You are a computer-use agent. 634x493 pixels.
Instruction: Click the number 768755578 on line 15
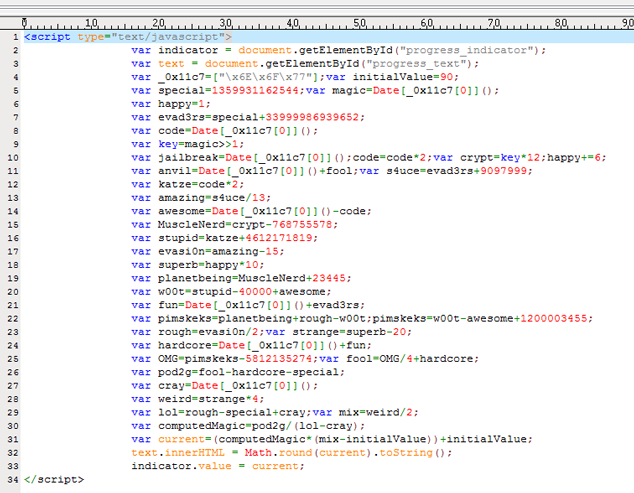pos(302,224)
